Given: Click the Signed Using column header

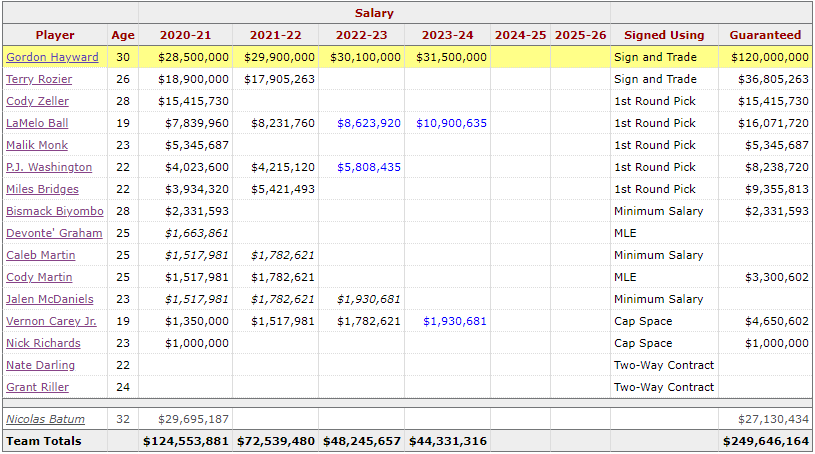Looking at the screenshot, I should [664, 35].
